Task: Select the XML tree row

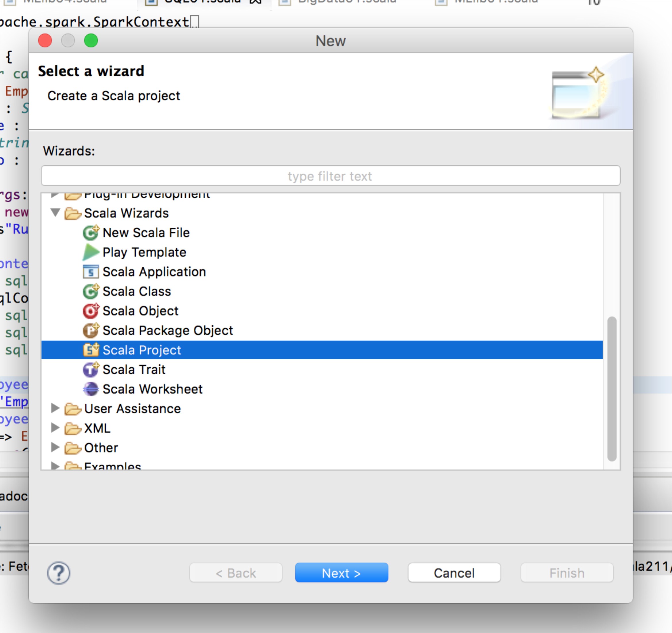Action: pyautogui.click(x=322, y=428)
